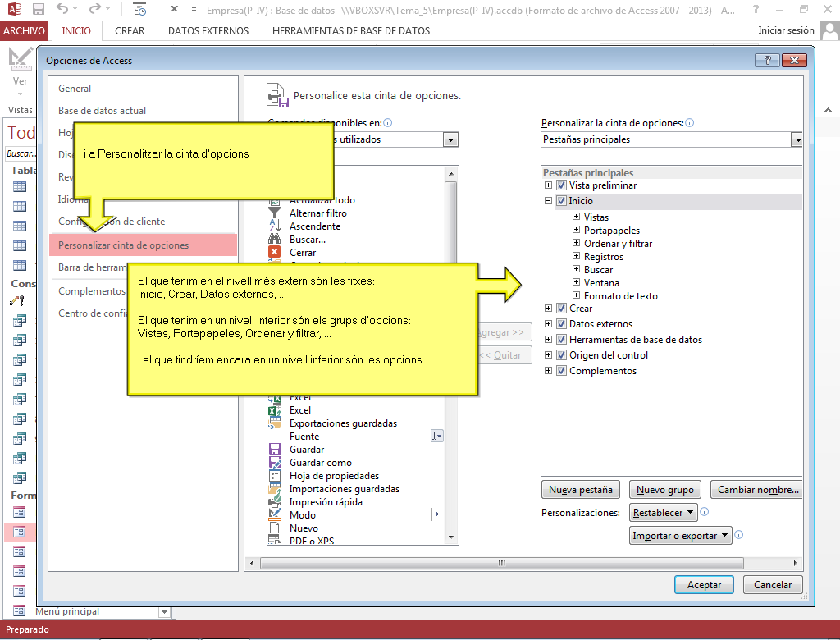
Task: Click the red Cerrar command icon
Action: (274, 252)
